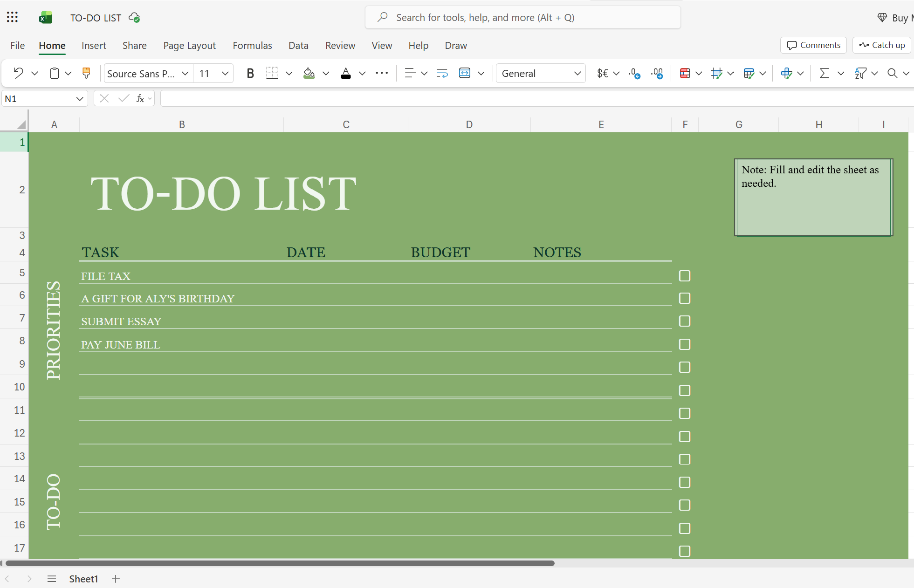Click Merge and Center icon
Screen dimensions: 914x588
pos(465,73)
